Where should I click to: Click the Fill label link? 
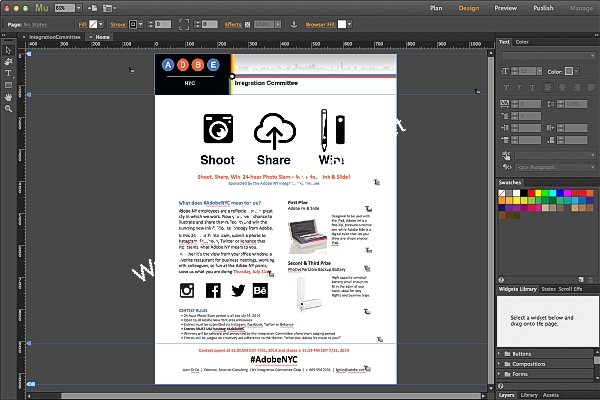[x=82, y=24]
